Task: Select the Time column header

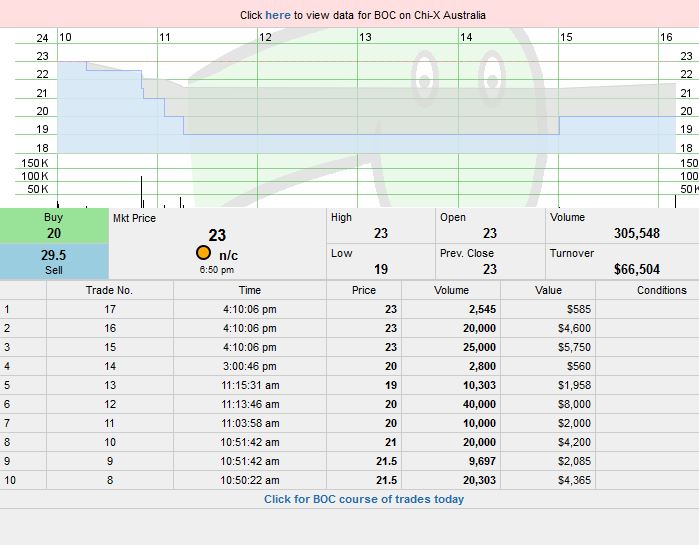Action: [250, 290]
